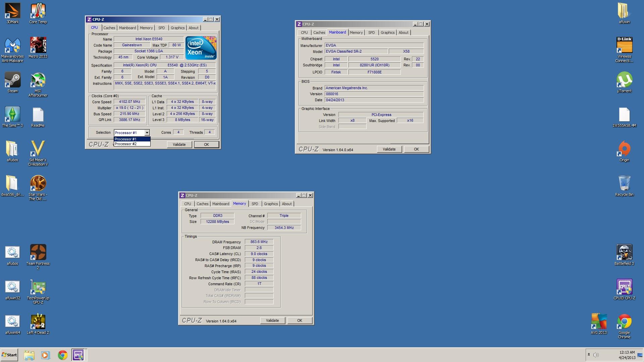The width and height of the screenshot is (644, 362).
Task: Open Windows Explorer from taskbar
Action: (29, 355)
